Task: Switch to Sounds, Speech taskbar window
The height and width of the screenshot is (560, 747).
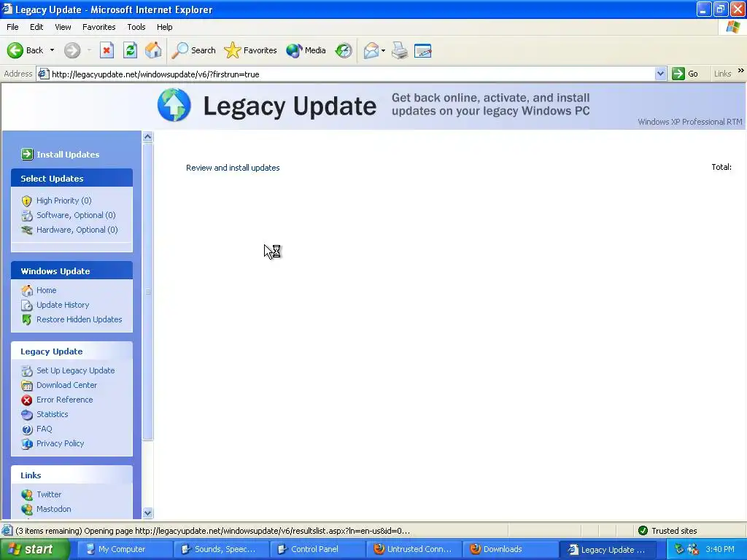Action: pos(220,549)
